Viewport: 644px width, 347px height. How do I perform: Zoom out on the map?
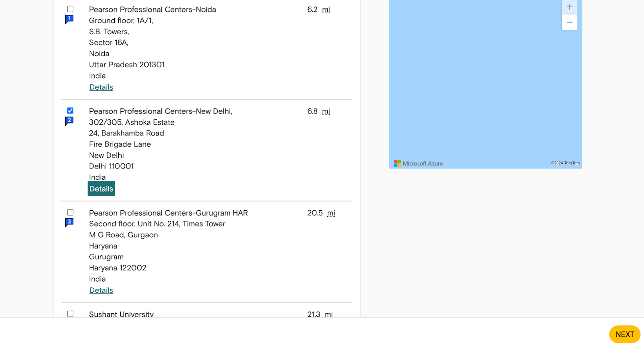point(570,22)
